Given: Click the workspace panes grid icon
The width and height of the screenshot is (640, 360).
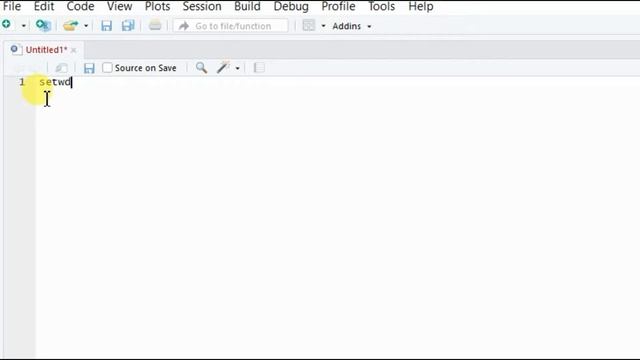Looking at the screenshot, I should click(x=309, y=26).
